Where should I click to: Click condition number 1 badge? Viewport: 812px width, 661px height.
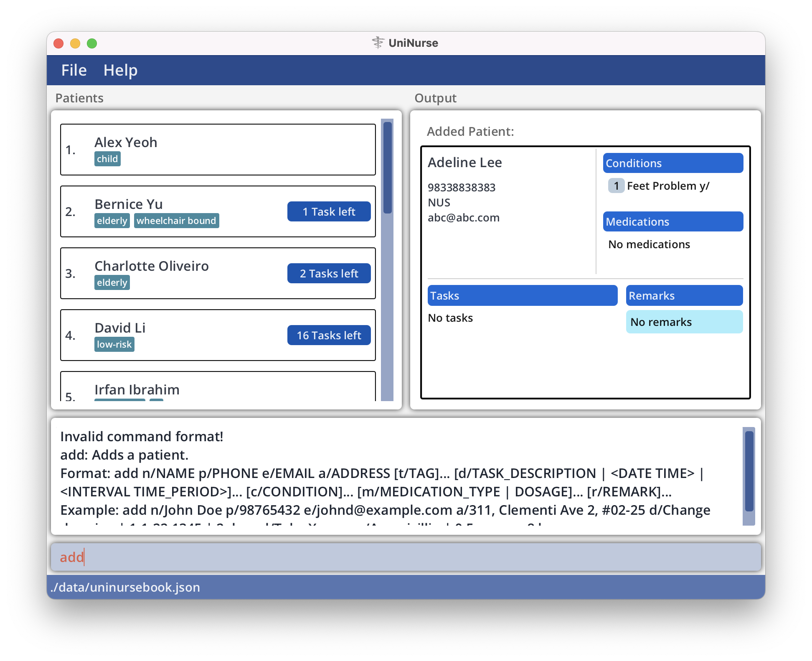click(x=616, y=186)
